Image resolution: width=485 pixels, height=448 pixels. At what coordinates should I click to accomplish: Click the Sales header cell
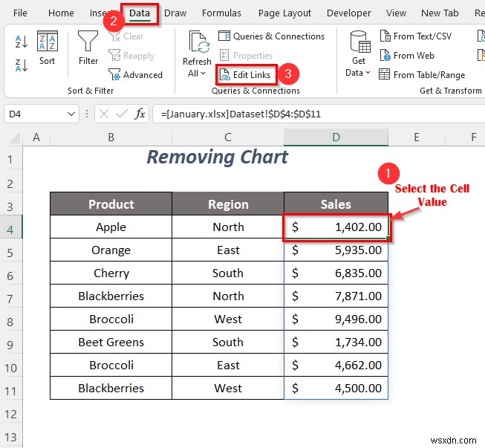click(x=336, y=204)
